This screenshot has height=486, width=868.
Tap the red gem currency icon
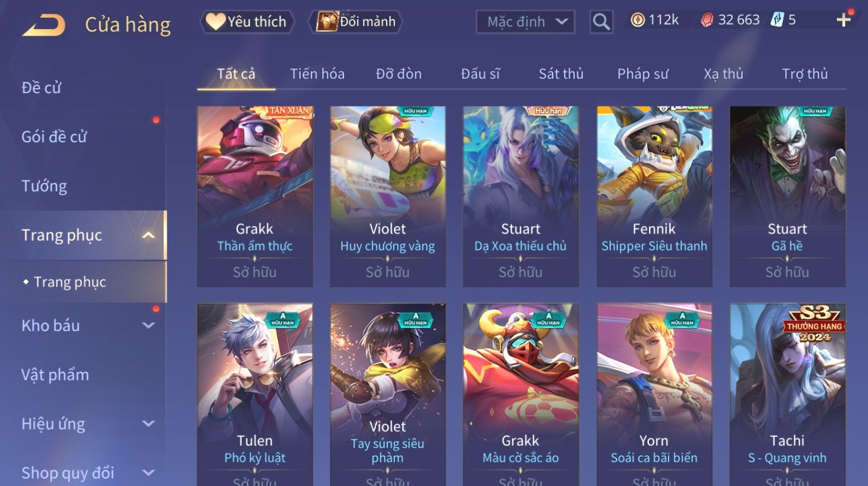707,20
